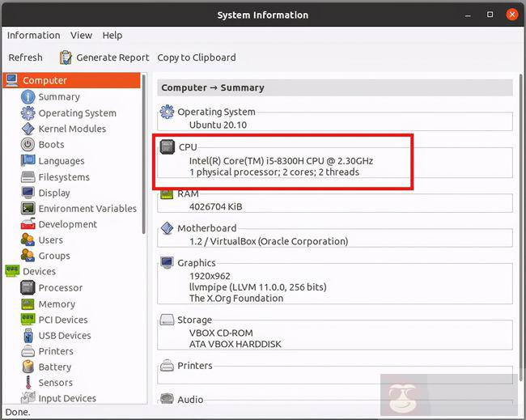
Task: Click the Operating System gear icon in sidebar
Action: point(28,113)
